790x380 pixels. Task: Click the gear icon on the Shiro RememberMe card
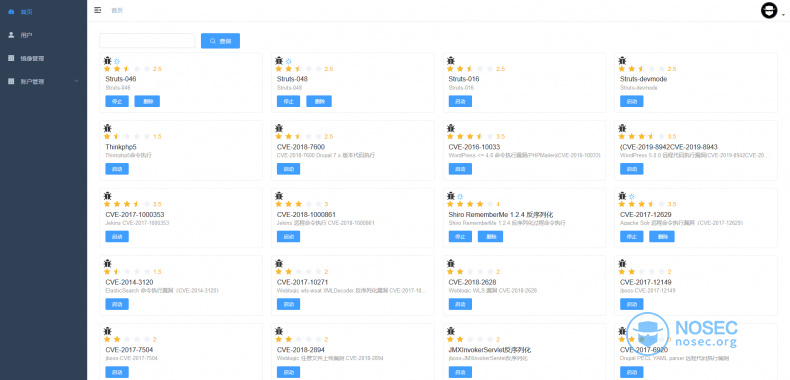(x=460, y=196)
